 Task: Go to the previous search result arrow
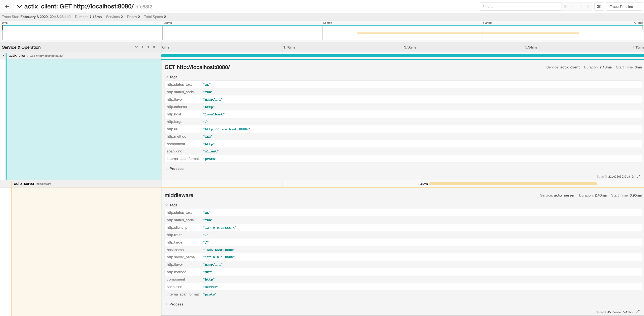573,7
